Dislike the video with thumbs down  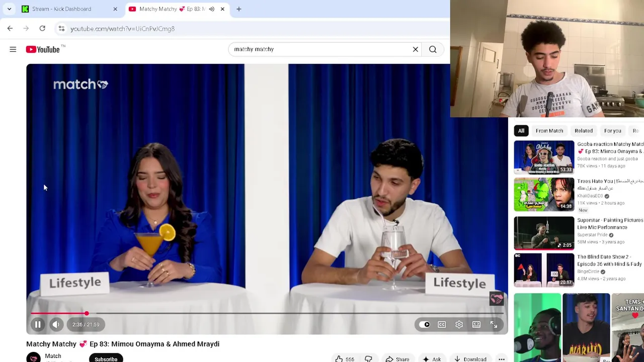coord(368,359)
